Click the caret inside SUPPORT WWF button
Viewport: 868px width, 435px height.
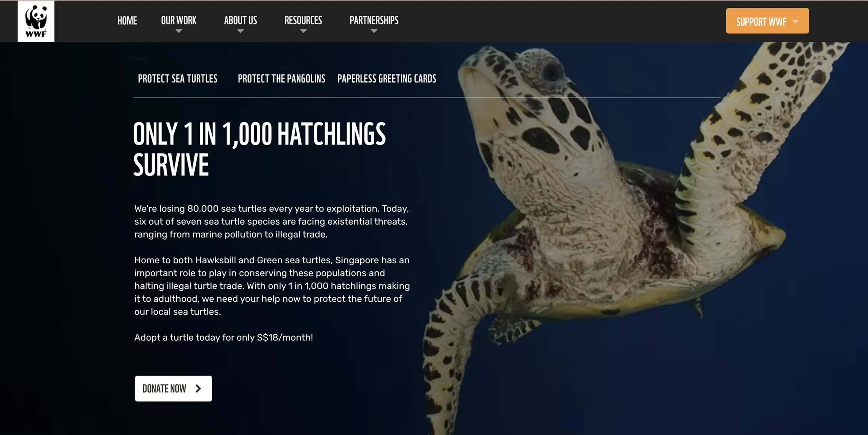[795, 22]
